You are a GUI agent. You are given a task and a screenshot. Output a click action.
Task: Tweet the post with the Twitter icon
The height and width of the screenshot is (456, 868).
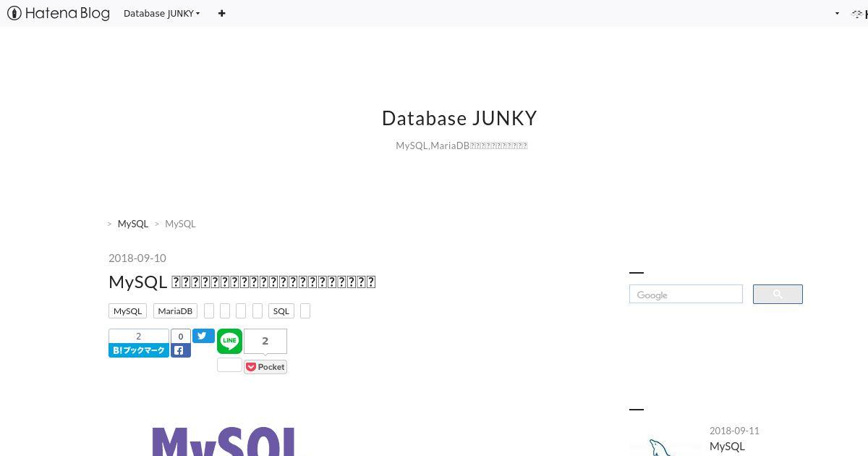point(203,336)
